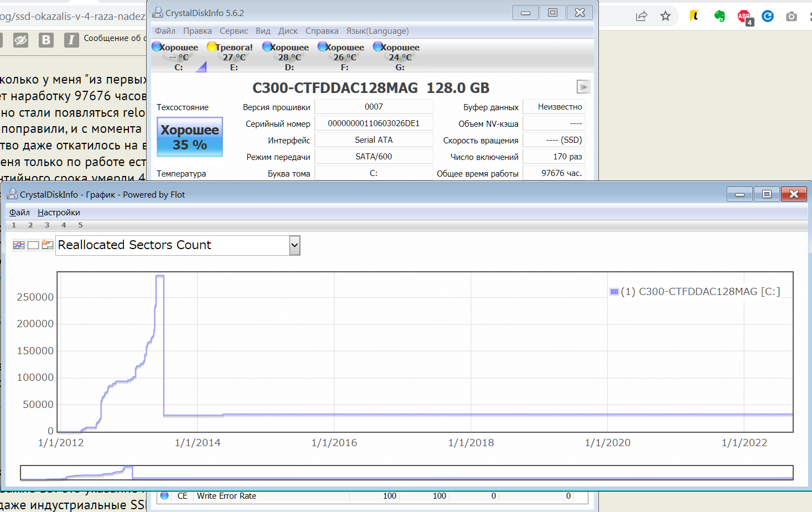
Task: Toggle the crossed-out eye spoiler button
Action: tap(21, 40)
